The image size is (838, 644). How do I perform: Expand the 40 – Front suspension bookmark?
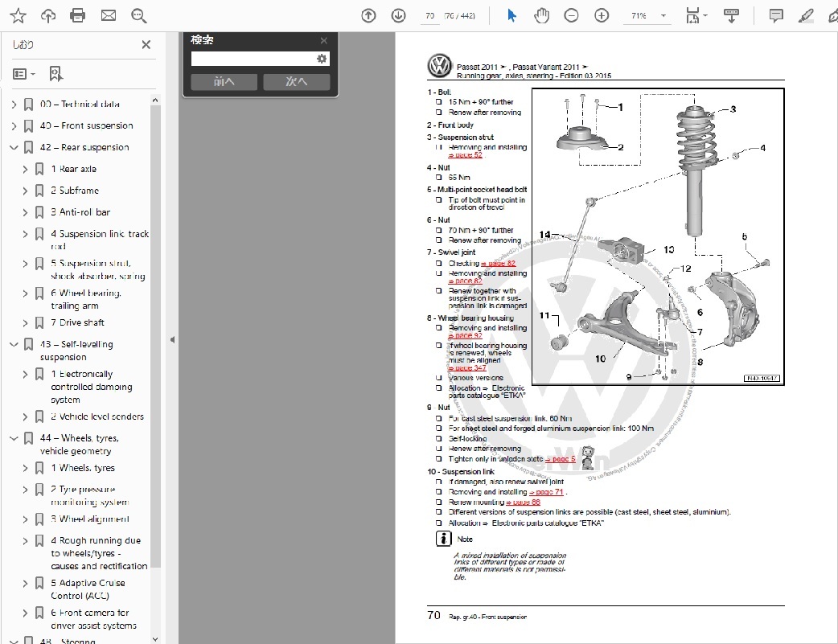[14, 125]
